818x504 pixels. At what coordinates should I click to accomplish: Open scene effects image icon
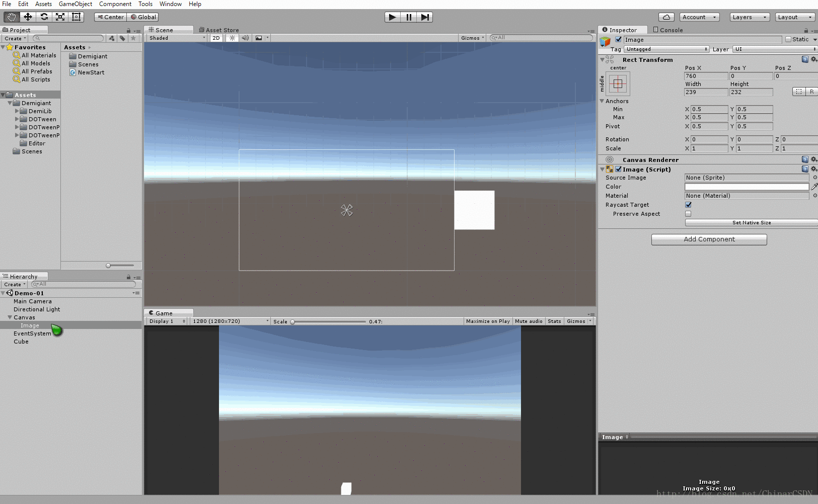[x=259, y=38]
